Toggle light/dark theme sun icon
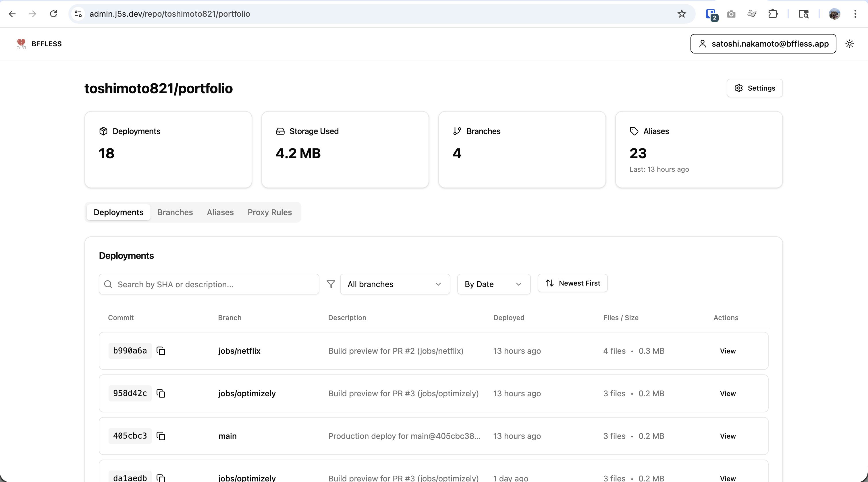868x482 pixels. point(849,43)
